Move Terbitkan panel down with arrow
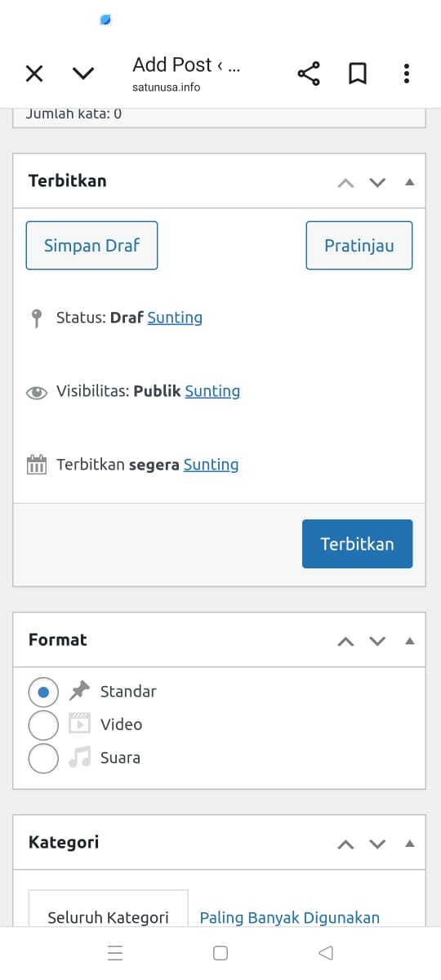Screen dimensions: 441x980 pyautogui.click(x=377, y=182)
